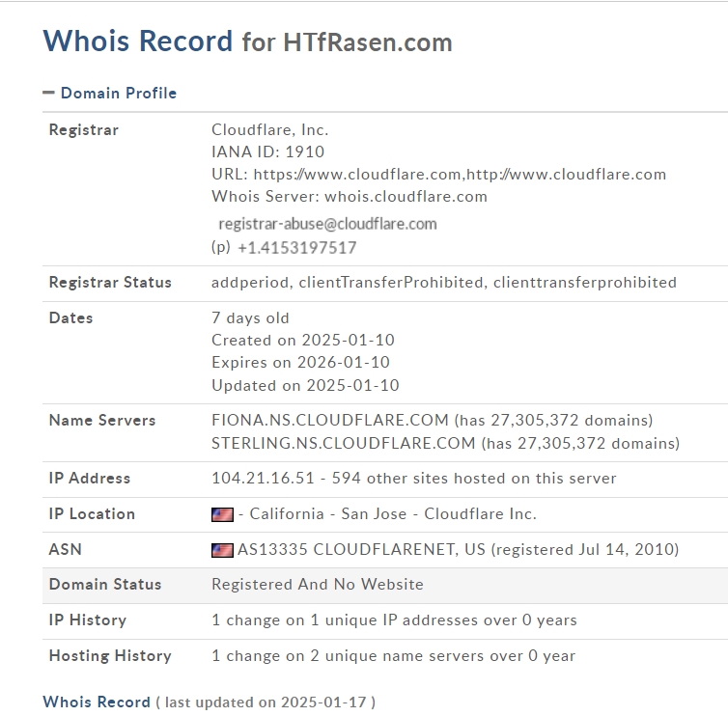Viewport: 728px width, 716px height.
Task: Click the IP History change summary
Action: click(x=394, y=620)
